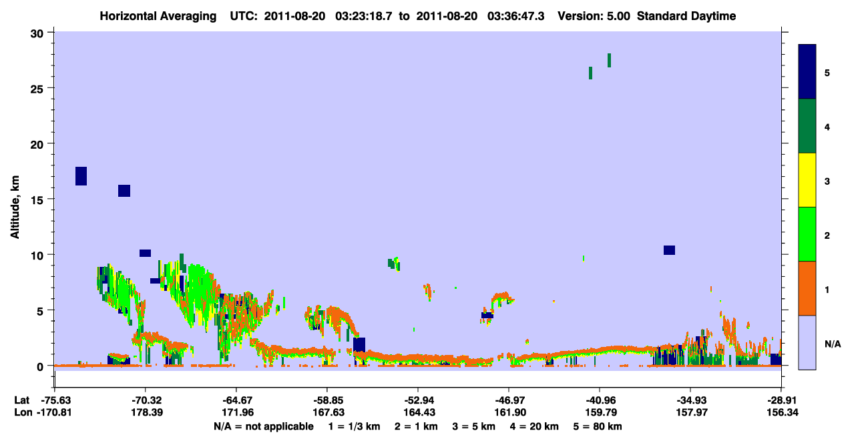The image size is (868, 445).
Task: Click the '5 = 80 km' footnote
Action: 598,426
